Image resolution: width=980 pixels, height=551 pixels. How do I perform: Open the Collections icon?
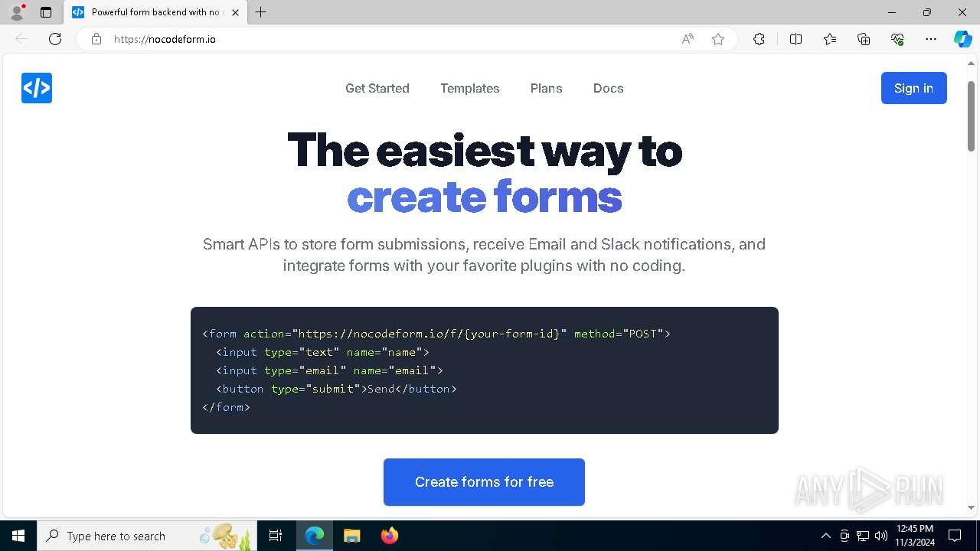[x=864, y=39]
